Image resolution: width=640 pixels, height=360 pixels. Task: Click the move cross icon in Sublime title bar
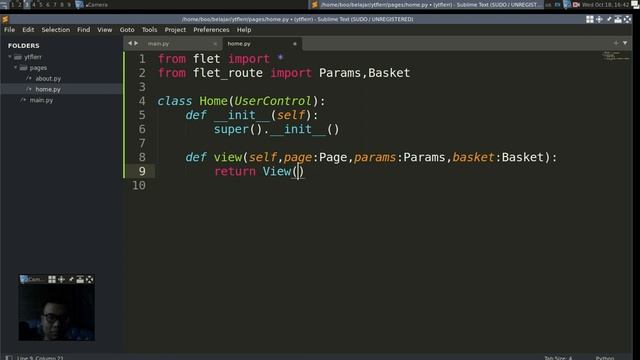click(x=599, y=19)
